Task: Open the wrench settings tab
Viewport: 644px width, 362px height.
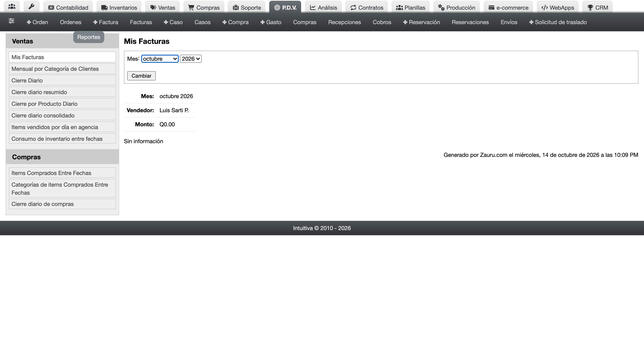Action: click(32, 7)
